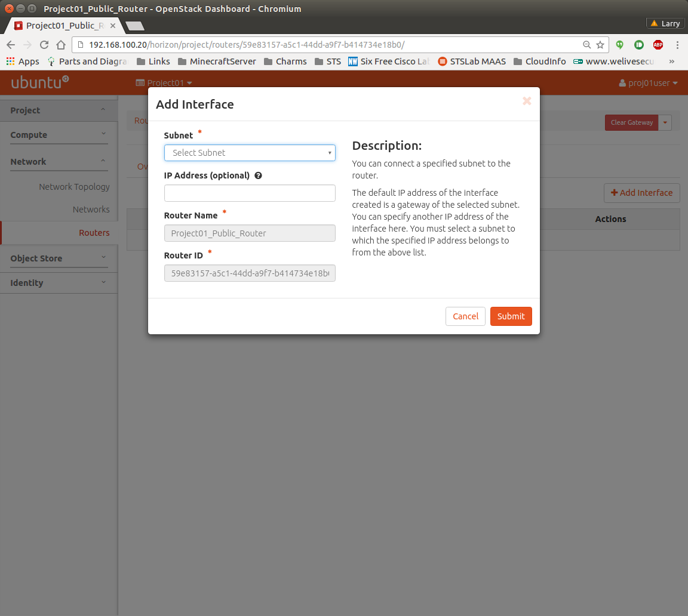Go to Networks in the sidebar
The width and height of the screenshot is (688, 616).
coord(91,210)
